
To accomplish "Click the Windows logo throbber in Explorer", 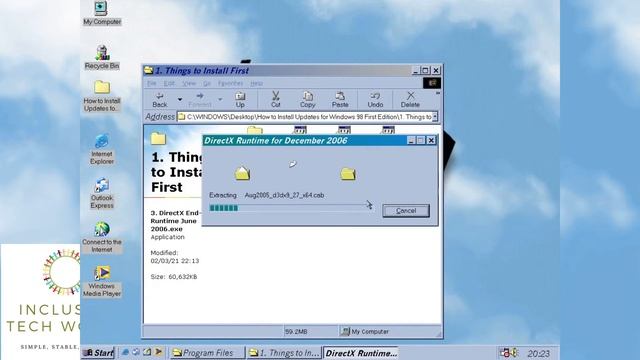I will tap(432, 83).
